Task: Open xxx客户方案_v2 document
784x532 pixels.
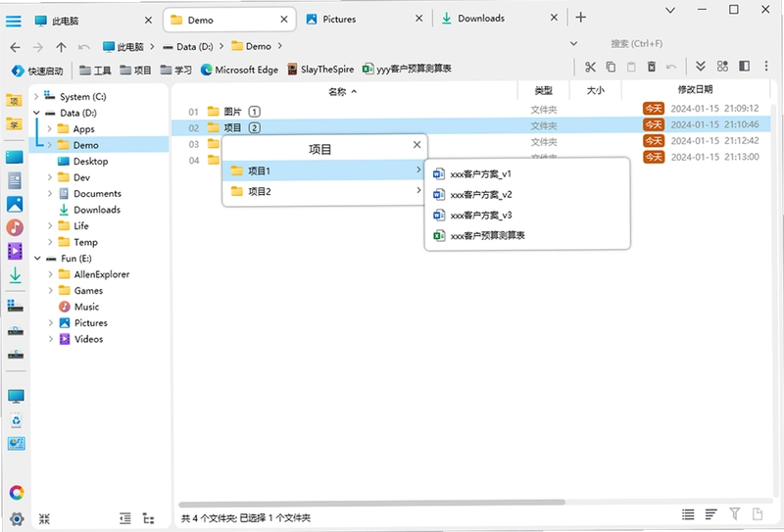Action: tap(527, 195)
